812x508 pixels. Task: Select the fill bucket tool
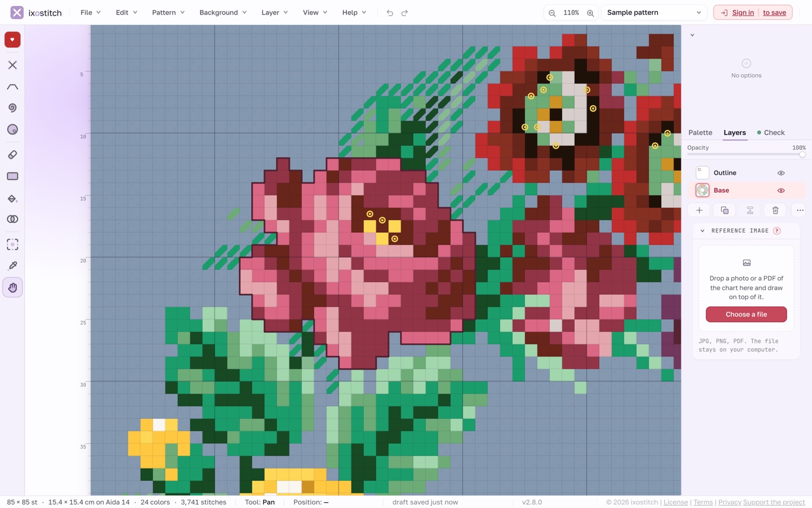point(12,199)
